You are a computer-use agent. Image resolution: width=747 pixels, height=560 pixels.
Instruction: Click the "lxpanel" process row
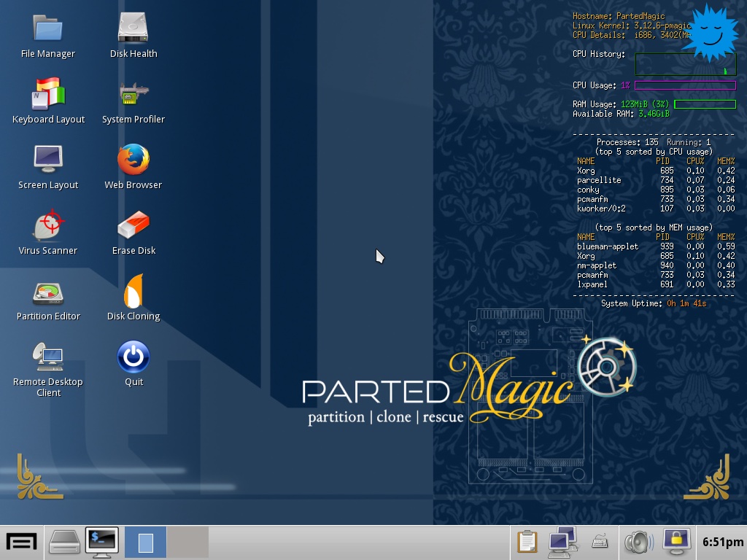click(x=656, y=284)
